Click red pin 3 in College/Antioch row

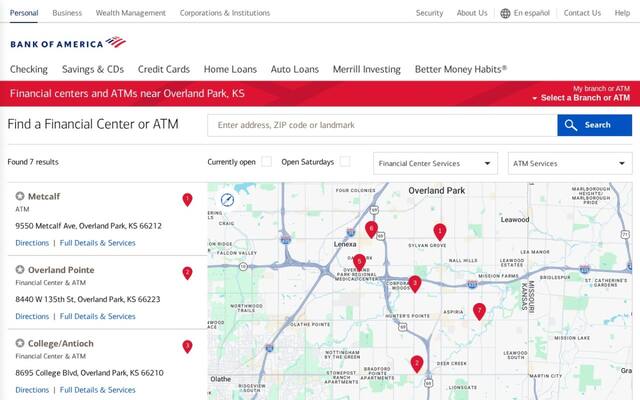pyautogui.click(x=187, y=347)
